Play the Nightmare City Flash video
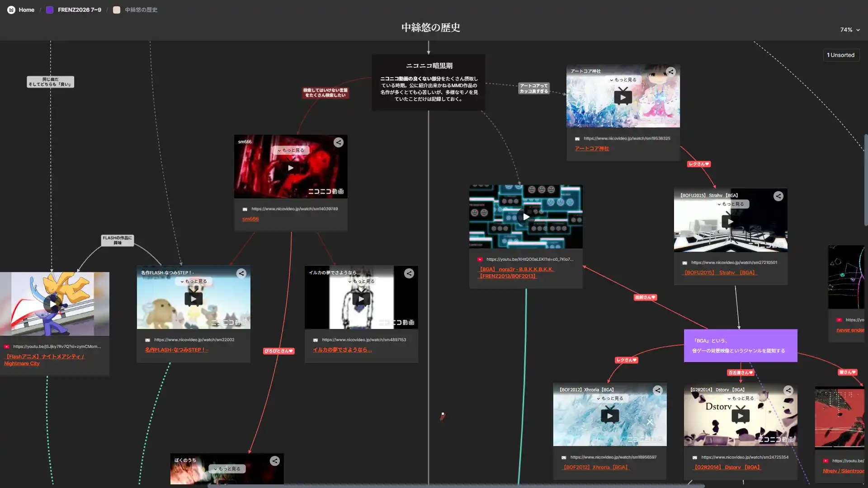Screen dimensions: 868x488 [x=53, y=305]
